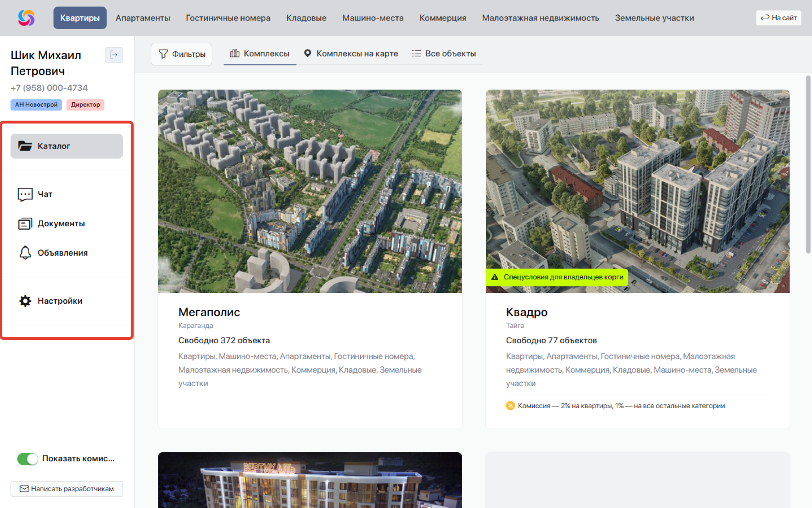Click the logout icon beside user name
The width and height of the screenshot is (812, 508).
coord(114,55)
